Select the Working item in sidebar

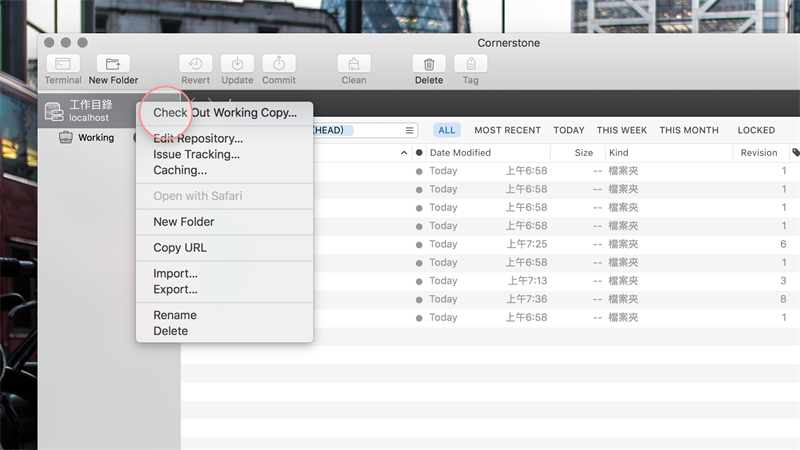click(96, 138)
